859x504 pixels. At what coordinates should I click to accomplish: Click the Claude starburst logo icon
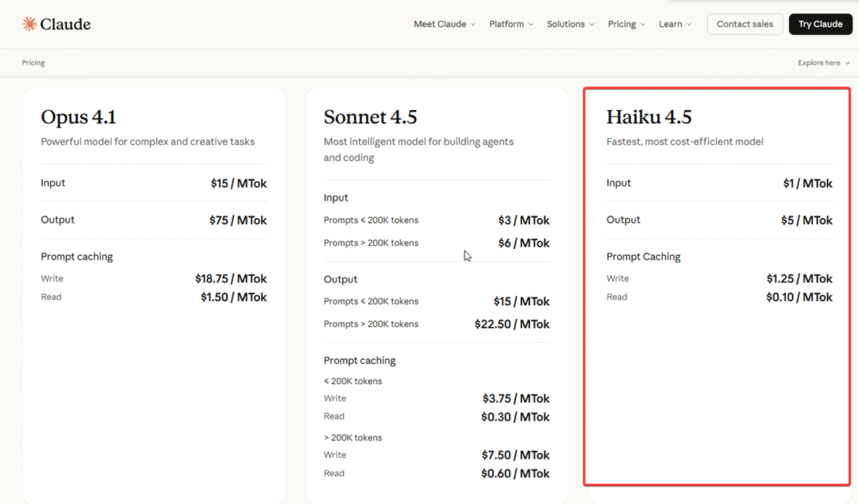[29, 24]
